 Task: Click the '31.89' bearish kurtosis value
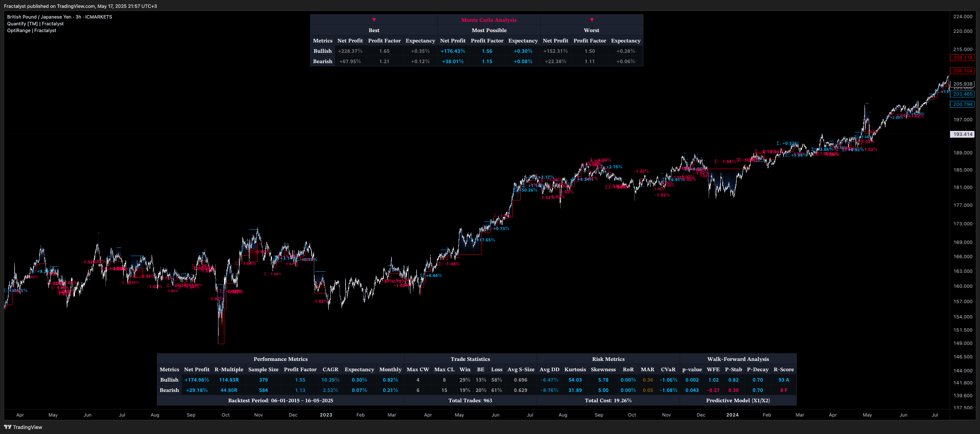coord(575,390)
